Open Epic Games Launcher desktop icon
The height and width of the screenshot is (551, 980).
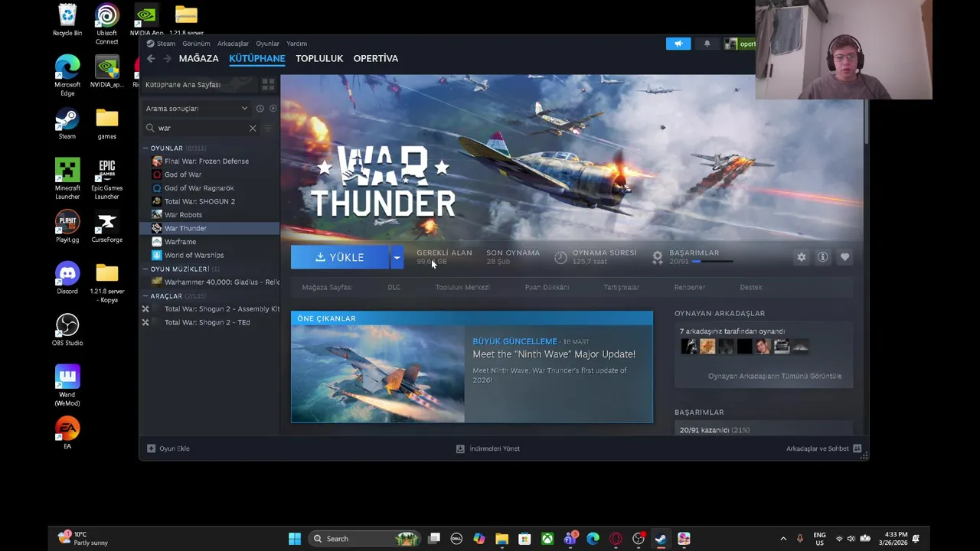click(106, 180)
